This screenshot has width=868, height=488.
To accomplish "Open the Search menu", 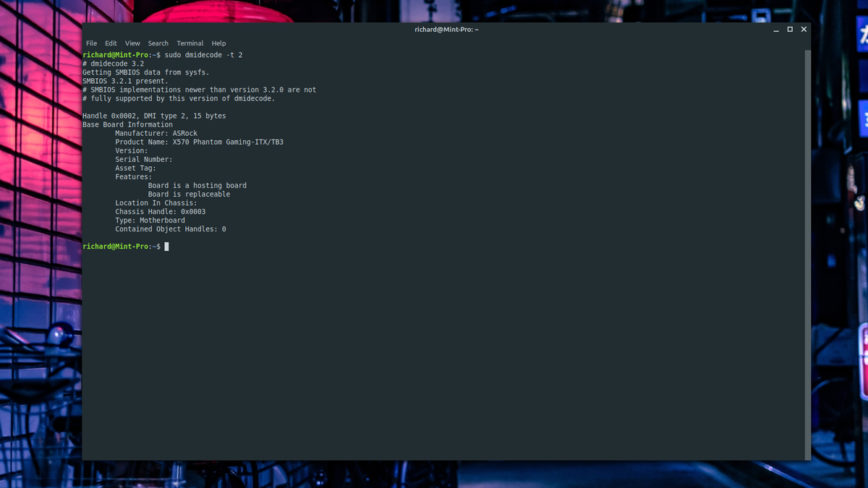I will click(158, 43).
